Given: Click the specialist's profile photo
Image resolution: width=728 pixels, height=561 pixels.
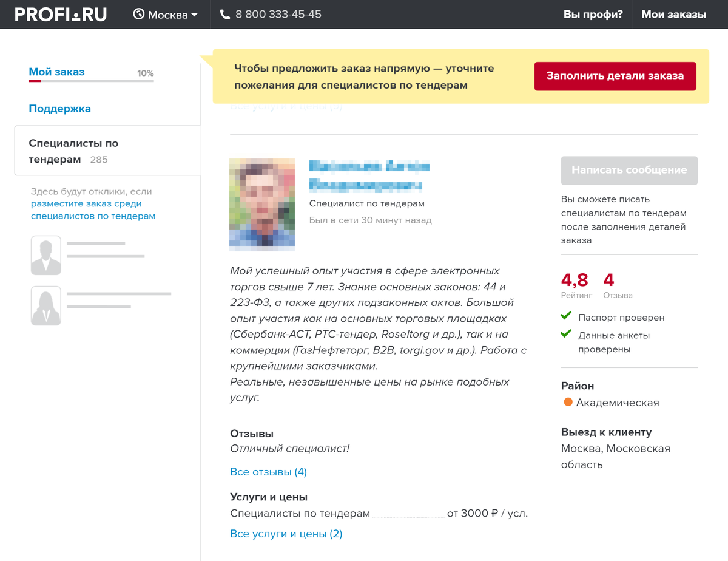Looking at the screenshot, I should coord(262,205).
